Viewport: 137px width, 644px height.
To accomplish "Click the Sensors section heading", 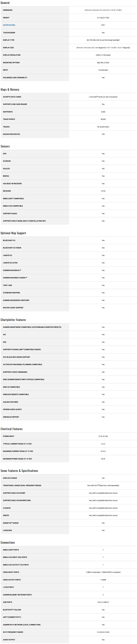I will (5, 146).
